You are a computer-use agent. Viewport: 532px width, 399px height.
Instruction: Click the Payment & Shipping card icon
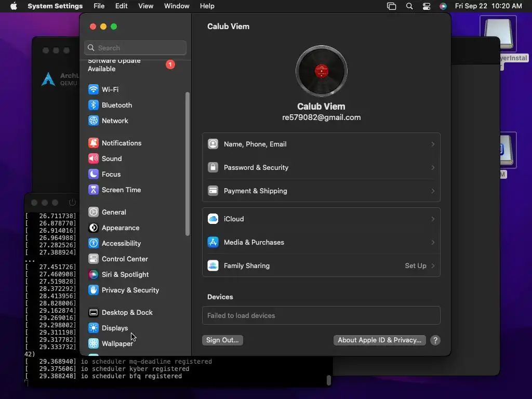click(x=213, y=191)
